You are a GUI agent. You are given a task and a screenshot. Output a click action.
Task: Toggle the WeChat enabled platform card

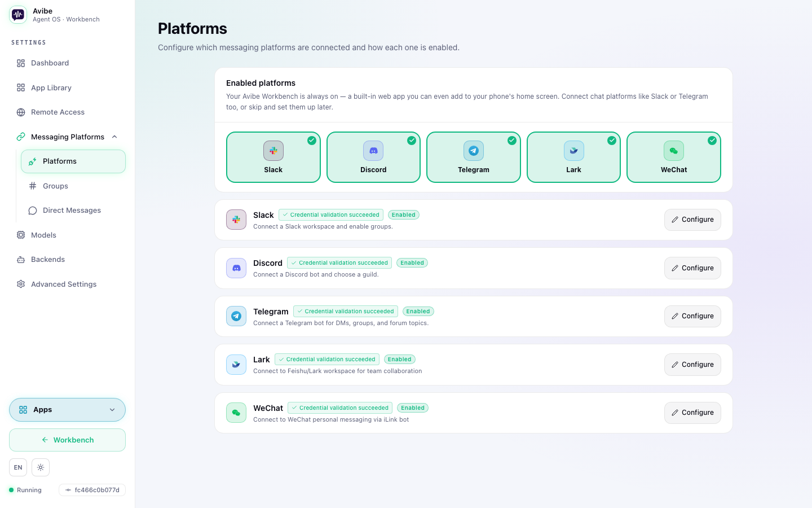[x=674, y=157]
